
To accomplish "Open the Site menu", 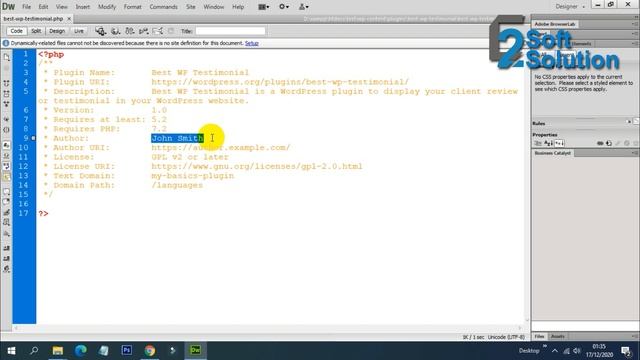I will point(191,7).
